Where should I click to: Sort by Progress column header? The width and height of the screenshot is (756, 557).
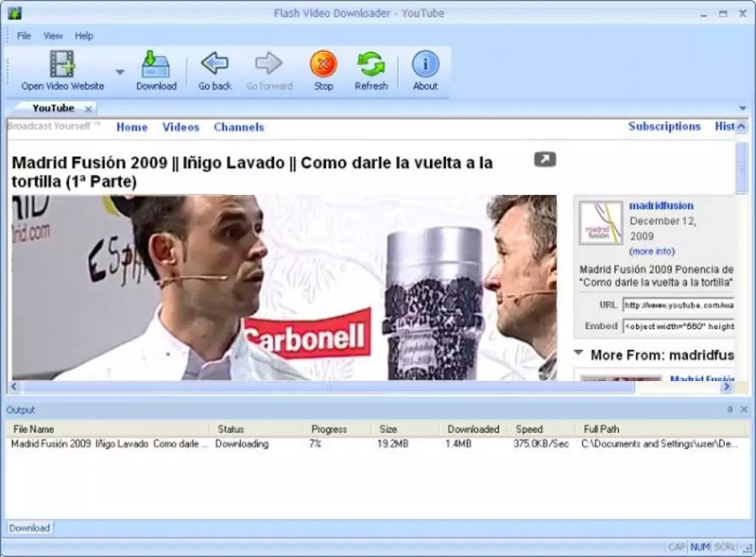[x=337, y=429]
